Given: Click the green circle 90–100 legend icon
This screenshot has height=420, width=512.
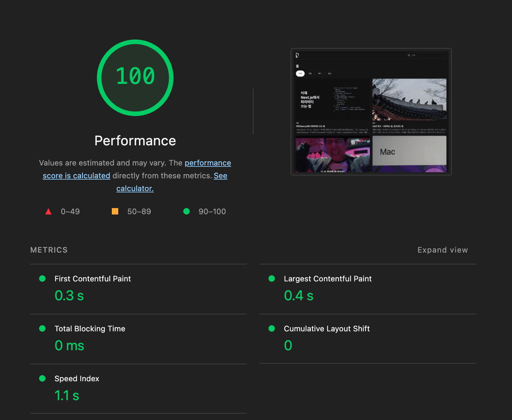Looking at the screenshot, I should (x=186, y=211).
